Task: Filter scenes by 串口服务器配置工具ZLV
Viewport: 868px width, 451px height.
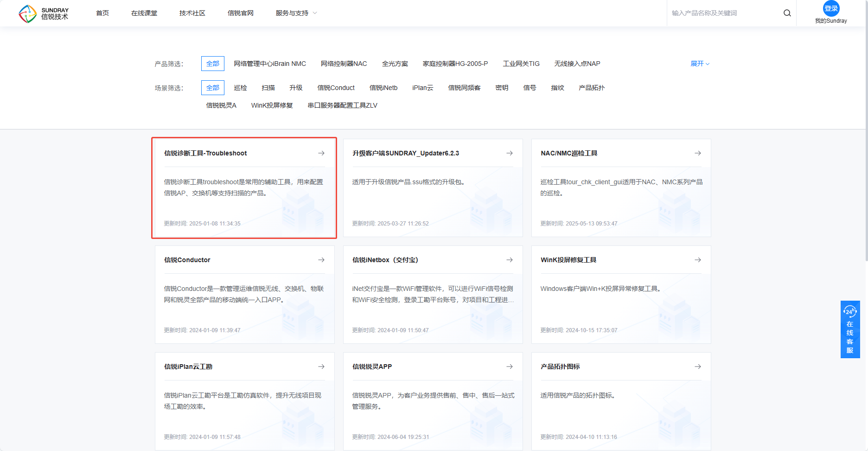Action: 343,105
